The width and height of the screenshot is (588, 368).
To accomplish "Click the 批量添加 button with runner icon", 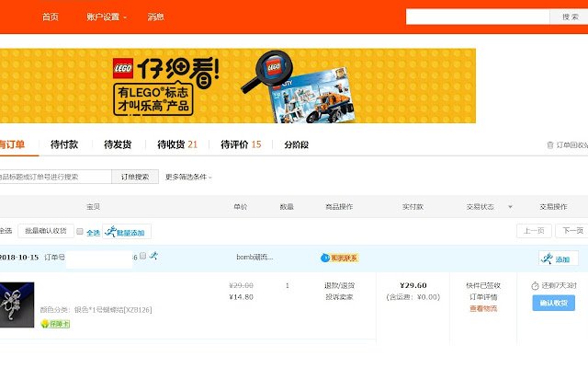I will 127,232.
